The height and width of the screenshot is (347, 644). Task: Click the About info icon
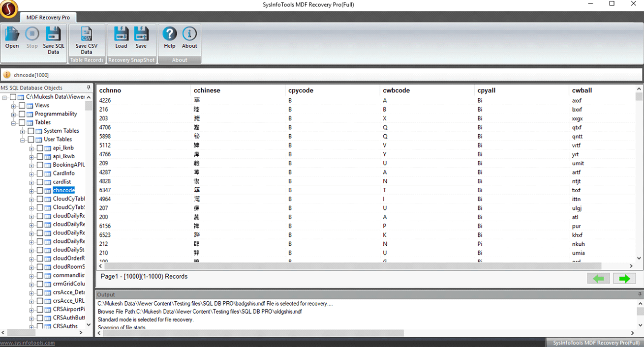(189, 38)
